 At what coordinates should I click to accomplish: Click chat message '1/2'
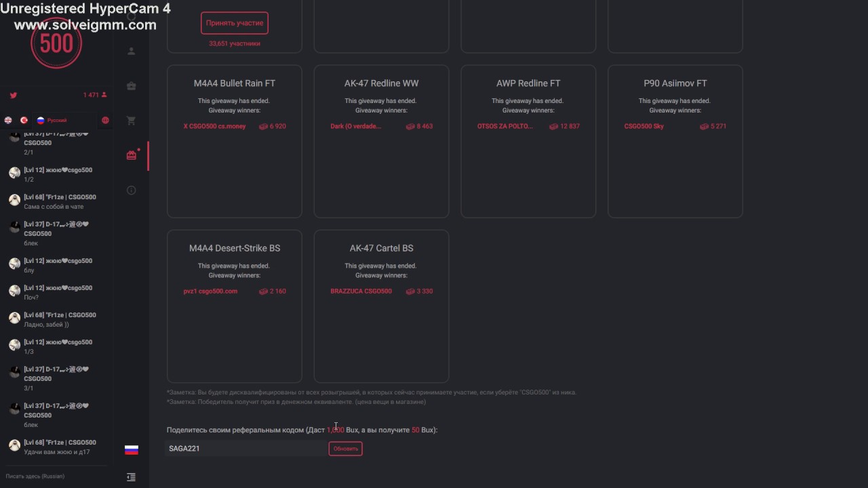click(28, 180)
